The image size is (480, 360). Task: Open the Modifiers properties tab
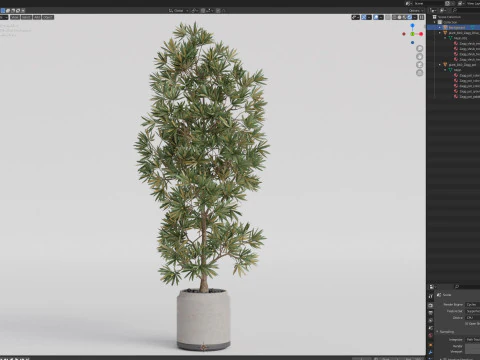click(x=431, y=353)
